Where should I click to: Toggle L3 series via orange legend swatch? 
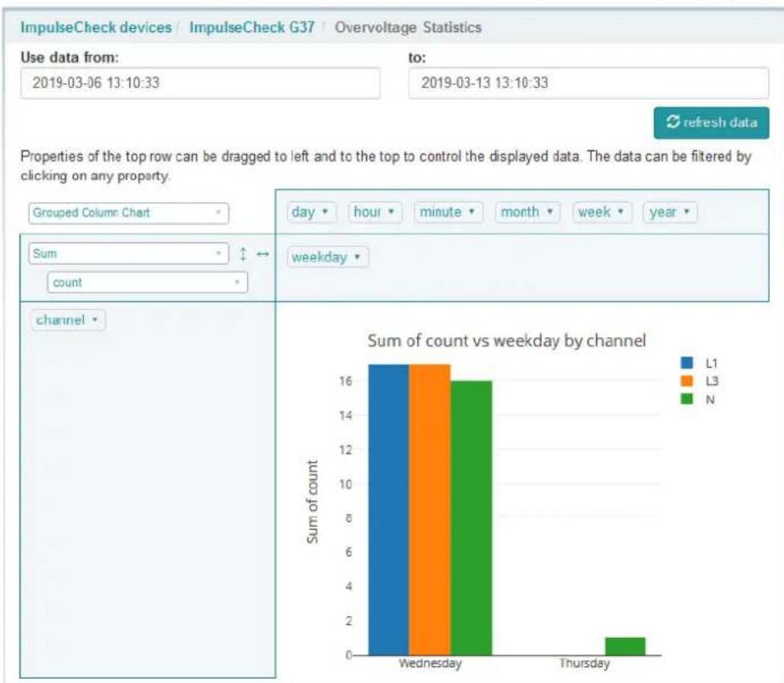[687, 381]
